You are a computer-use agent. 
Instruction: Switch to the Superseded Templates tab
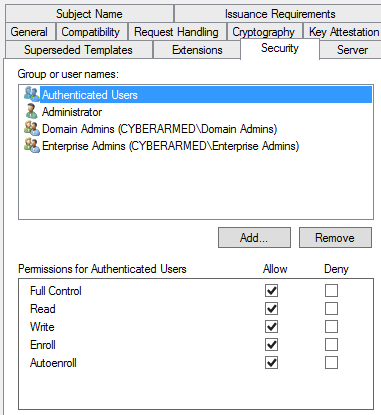click(78, 50)
